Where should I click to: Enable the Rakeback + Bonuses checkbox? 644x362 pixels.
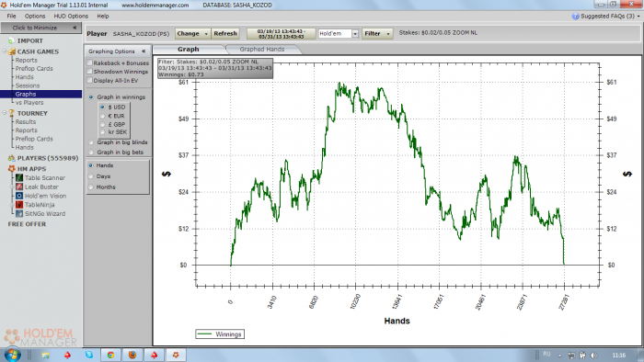pos(89,62)
